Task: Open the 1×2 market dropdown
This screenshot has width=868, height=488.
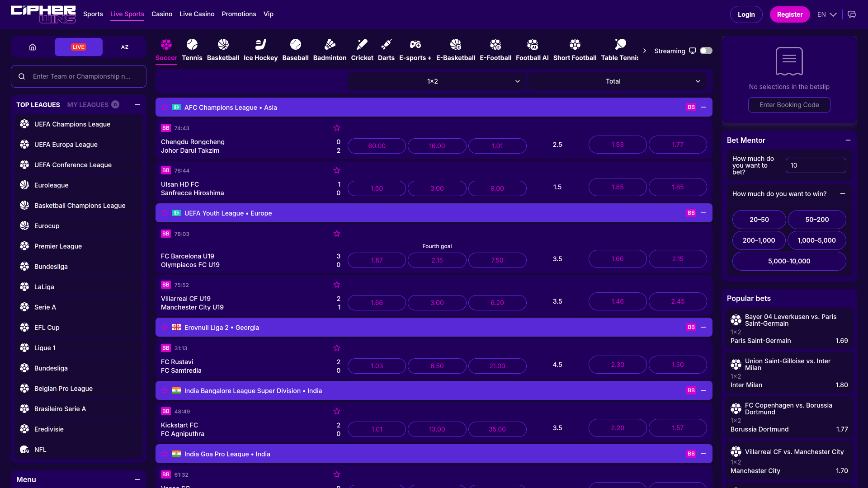Action: tap(437, 81)
